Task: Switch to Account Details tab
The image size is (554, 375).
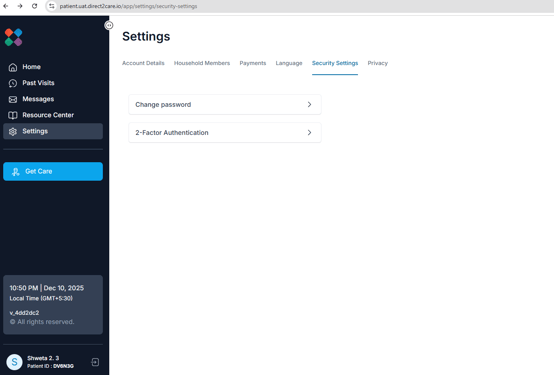Action: (143, 63)
